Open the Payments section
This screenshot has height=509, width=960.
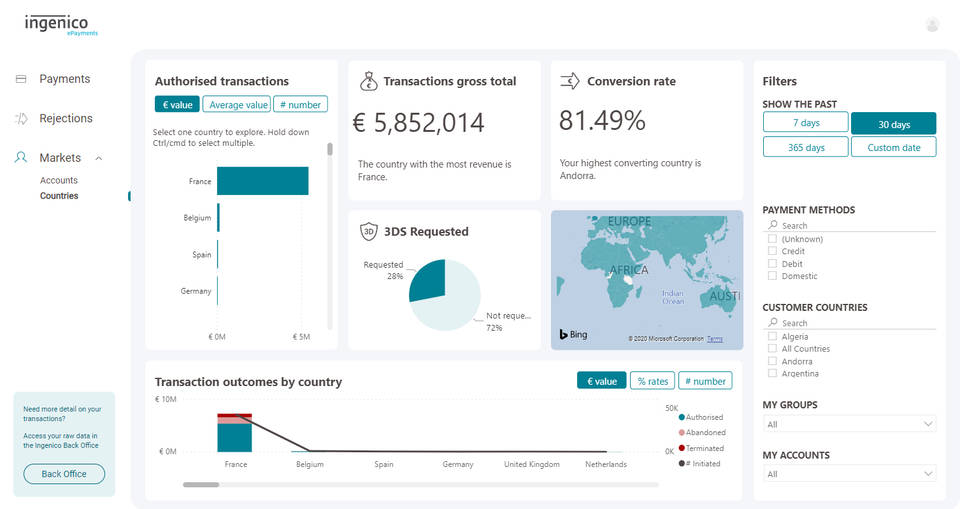[64, 79]
